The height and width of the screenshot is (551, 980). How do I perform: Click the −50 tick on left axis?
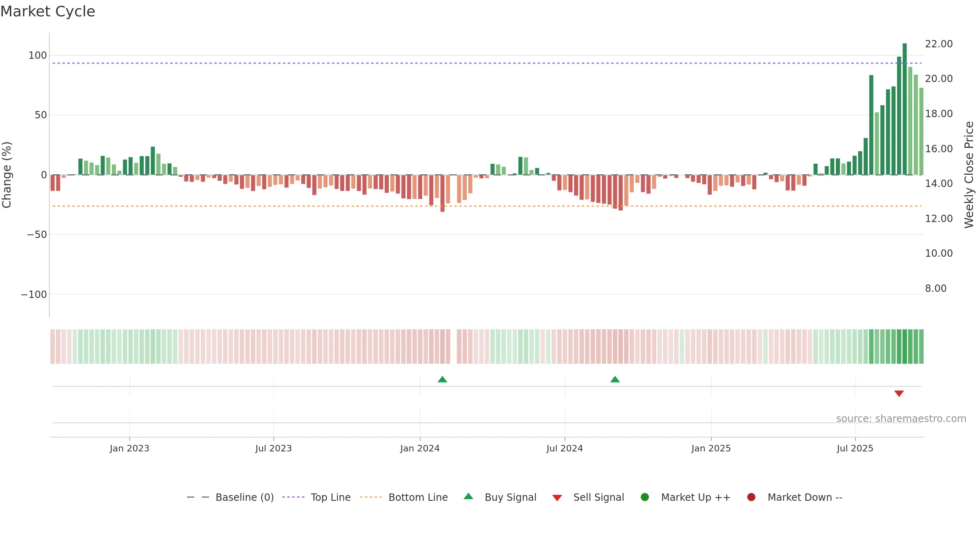tap(37, 235)
